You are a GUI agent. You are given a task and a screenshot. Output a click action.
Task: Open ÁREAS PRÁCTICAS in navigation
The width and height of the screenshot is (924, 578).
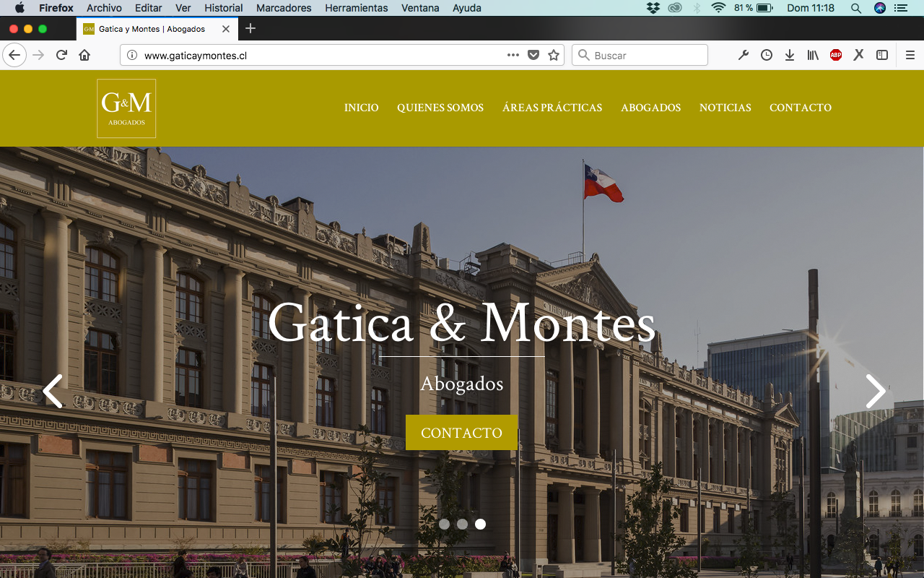coord(552,108)
